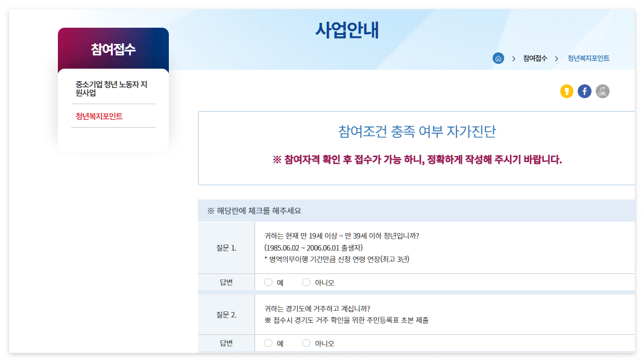The height and width of the screenshot is (362, 644).
Task: Select 아니오 for 질문 2 answer
Action: [x=306, y=343]
